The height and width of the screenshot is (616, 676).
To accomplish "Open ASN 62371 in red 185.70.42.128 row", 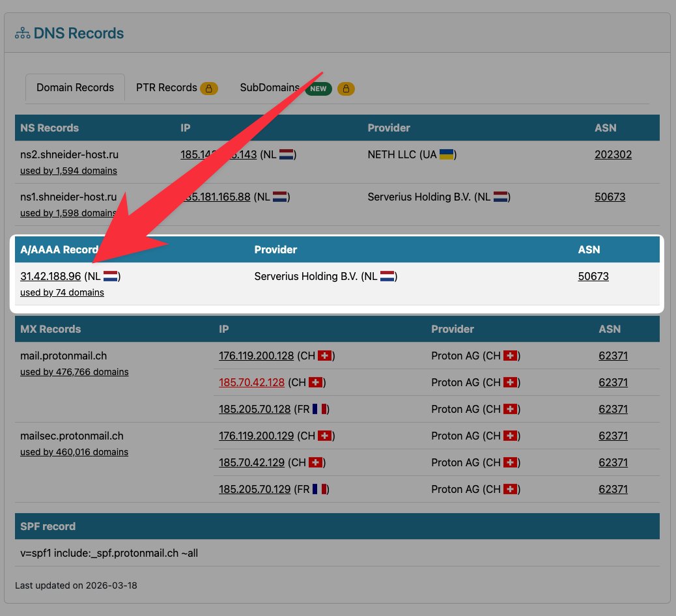I will click(613, 382).
